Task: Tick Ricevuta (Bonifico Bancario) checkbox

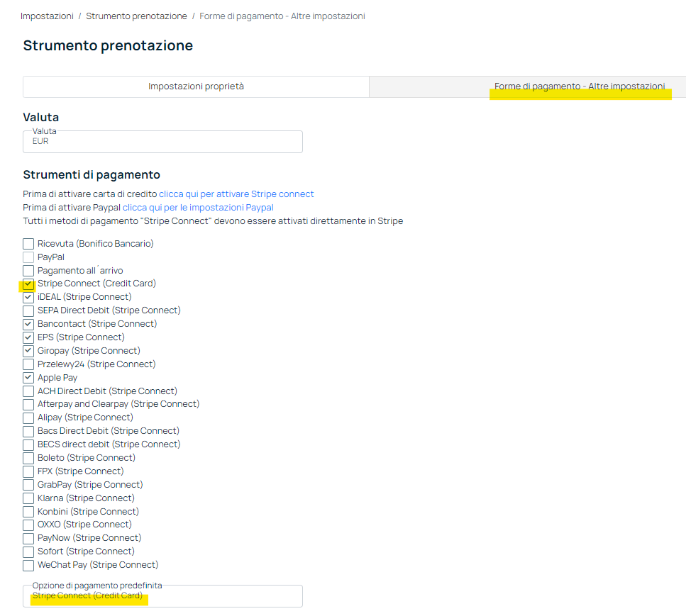Action: pos(28,244)
